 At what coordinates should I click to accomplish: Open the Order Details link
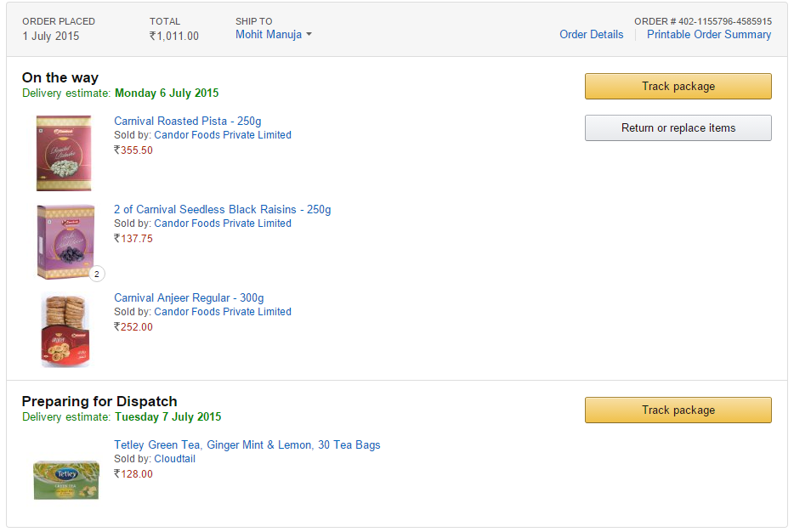(x=591, y=35)
